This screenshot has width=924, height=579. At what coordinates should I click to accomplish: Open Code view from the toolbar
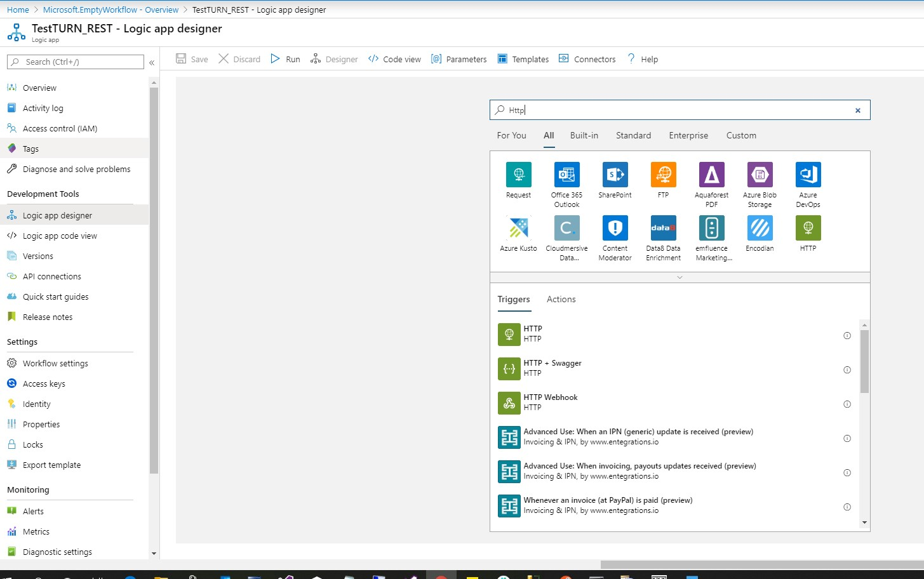click(394, 59)
